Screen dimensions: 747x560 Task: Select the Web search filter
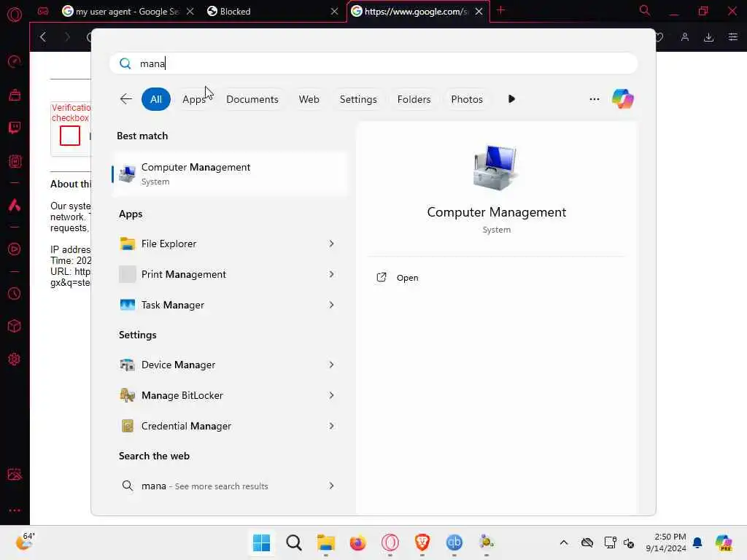pyautogui.click(x=309, y=99)
